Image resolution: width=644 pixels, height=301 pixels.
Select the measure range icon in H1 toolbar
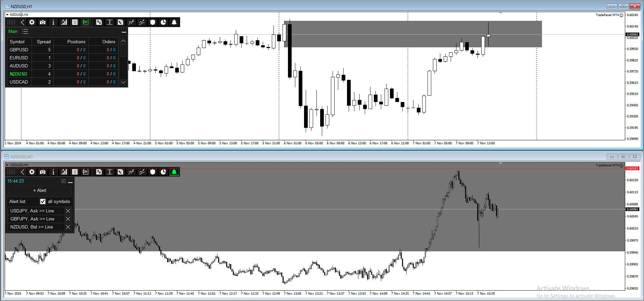pyautogui.click(x=110, y=22)
